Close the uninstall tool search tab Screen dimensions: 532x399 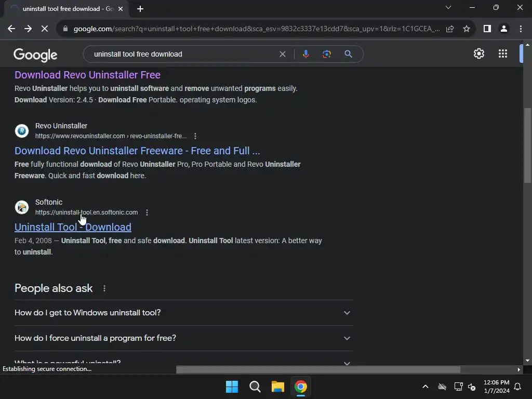click(x=121, y=9)
